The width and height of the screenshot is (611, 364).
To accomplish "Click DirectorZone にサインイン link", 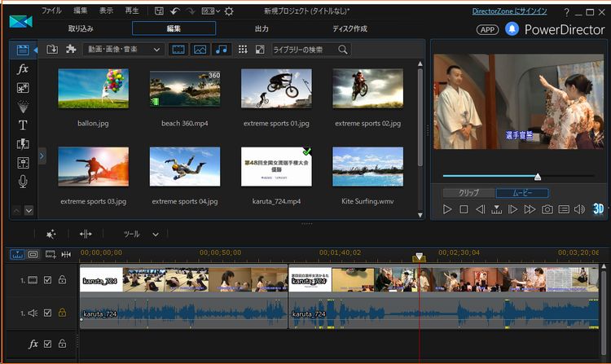I will click(509, 11).
